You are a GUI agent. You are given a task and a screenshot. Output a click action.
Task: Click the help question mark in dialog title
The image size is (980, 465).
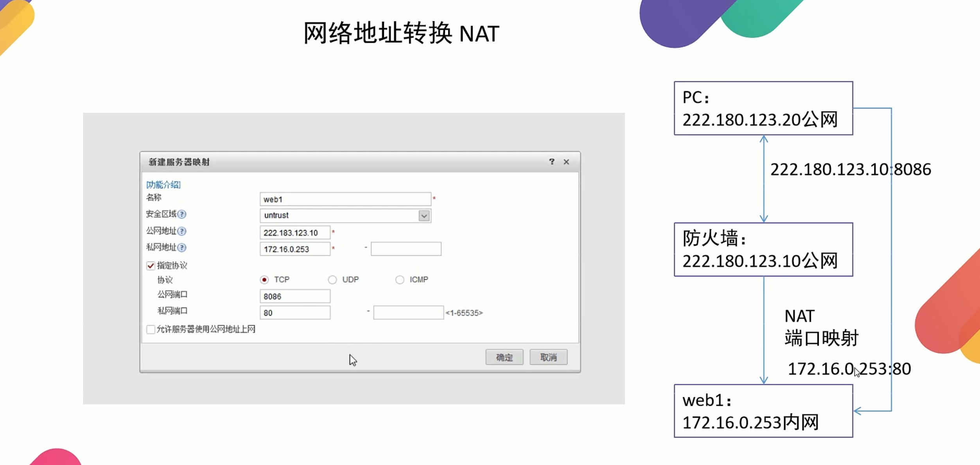click(551, 162)
